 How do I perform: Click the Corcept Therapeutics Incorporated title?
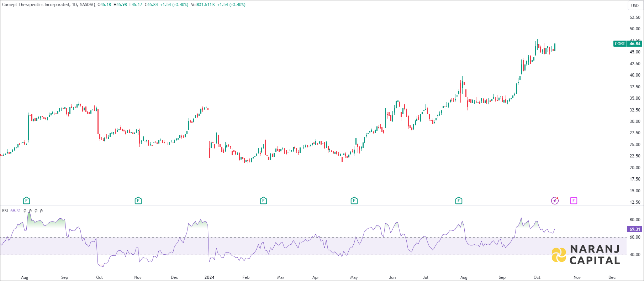tap(36, 5)
